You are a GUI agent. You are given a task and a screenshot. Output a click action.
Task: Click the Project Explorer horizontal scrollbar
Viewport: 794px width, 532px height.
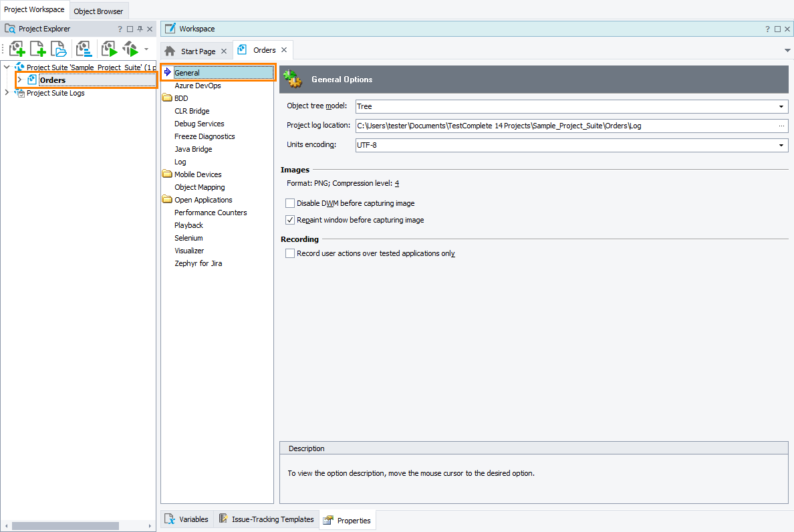(65, 526)
